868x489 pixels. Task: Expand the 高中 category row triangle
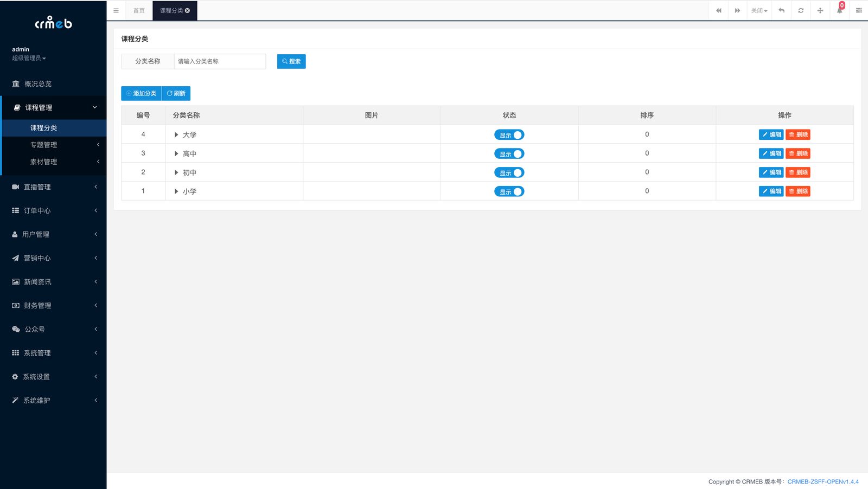point(176,153)
